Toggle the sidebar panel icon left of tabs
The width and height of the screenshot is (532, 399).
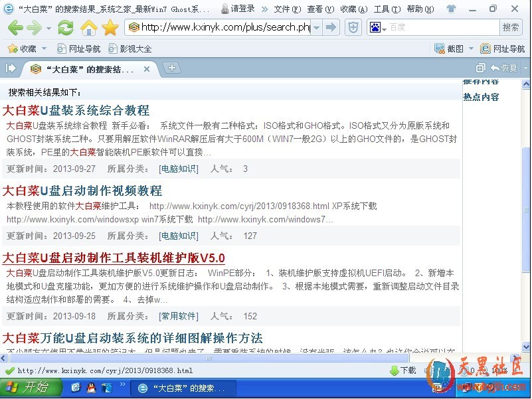(x=11, y=68)
